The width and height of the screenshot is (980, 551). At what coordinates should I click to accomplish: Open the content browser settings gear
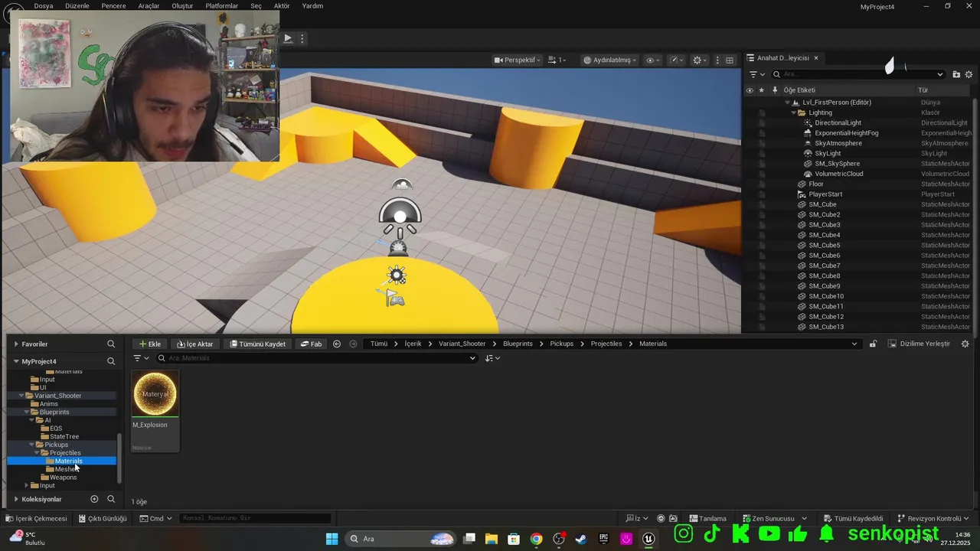point(965,344)
